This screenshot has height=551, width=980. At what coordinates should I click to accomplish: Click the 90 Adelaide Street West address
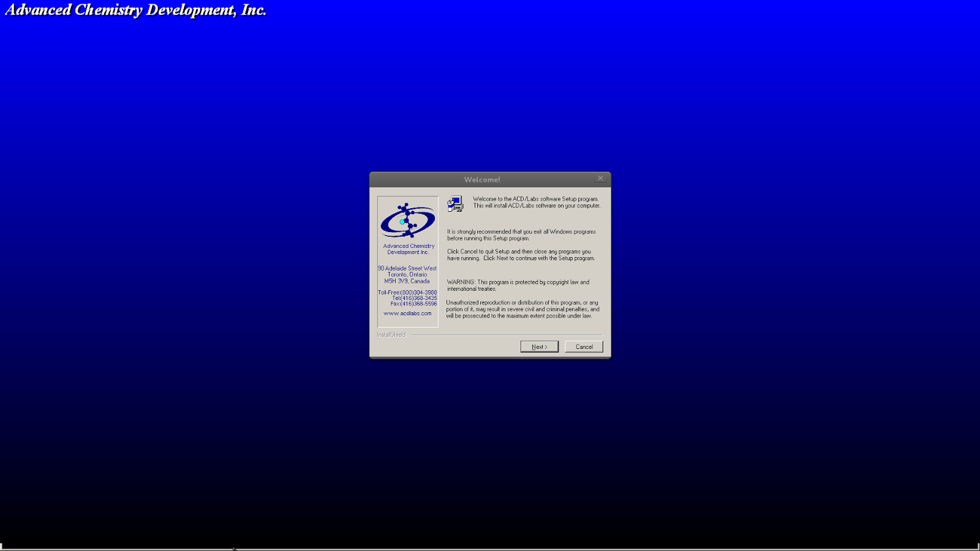pos(407,268)
